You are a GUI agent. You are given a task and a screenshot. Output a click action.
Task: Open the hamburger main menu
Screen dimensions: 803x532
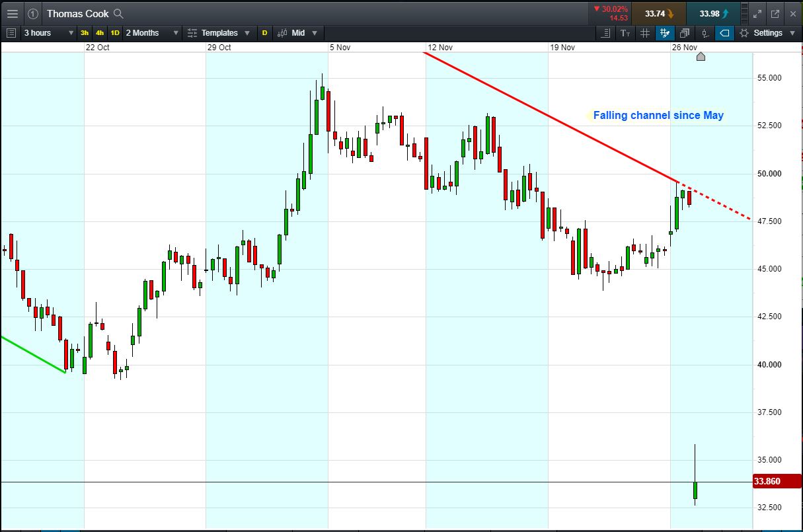point(13,13)
